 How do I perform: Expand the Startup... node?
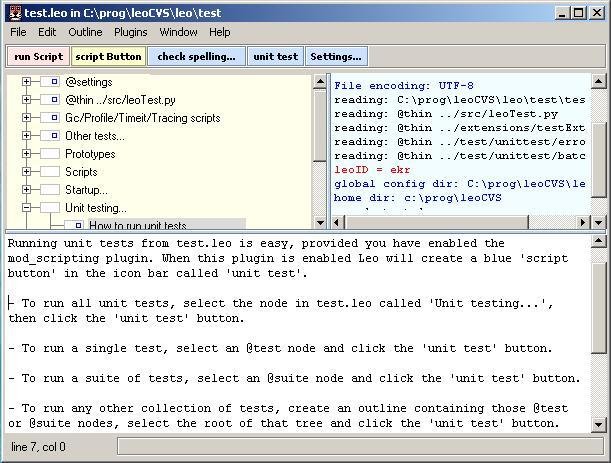26,189
